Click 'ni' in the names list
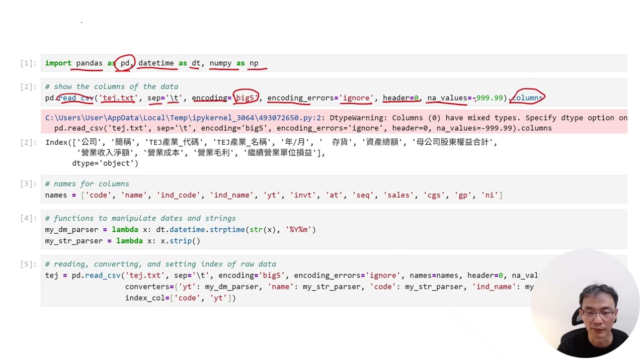This screenshot has width=644, height=362. click(489, 195)
